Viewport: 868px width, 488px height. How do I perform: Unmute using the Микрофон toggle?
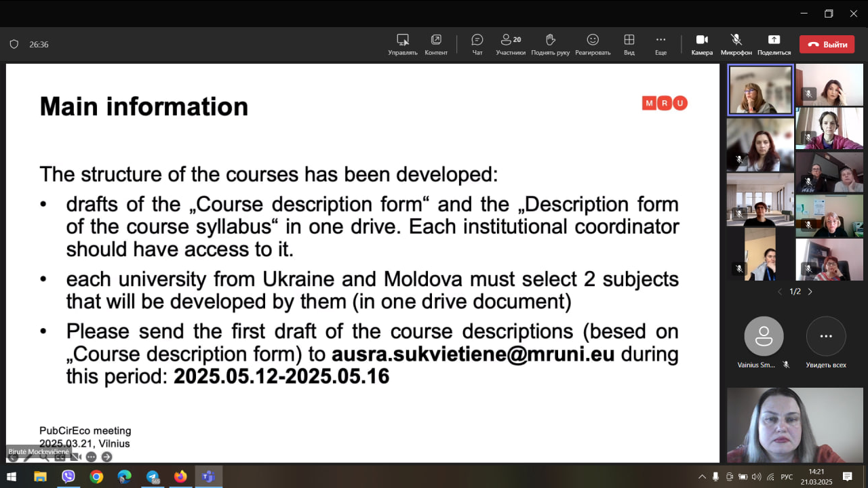pyautogui.click(x=736, y=44)
